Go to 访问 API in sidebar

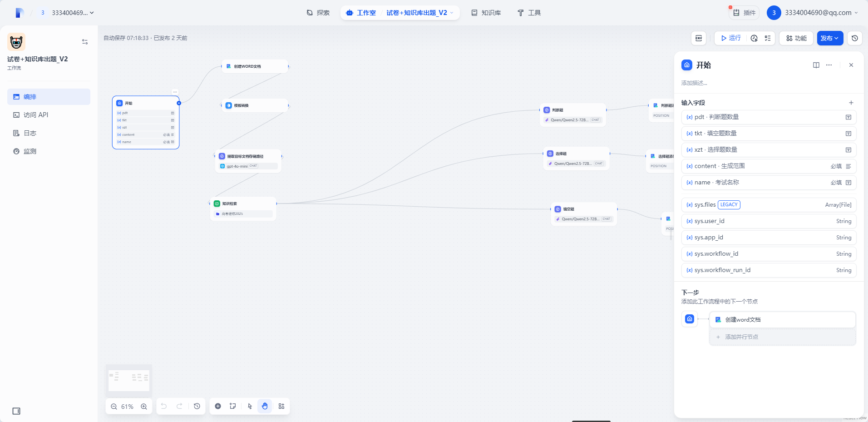click(36, 115)
